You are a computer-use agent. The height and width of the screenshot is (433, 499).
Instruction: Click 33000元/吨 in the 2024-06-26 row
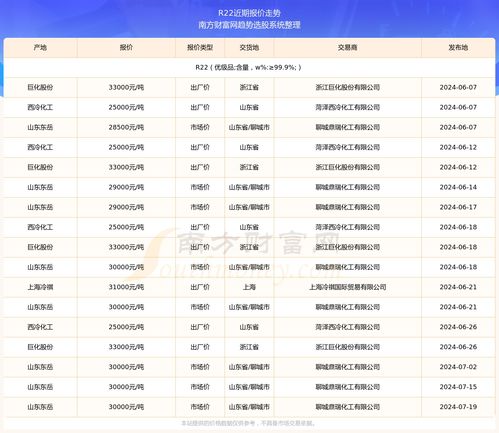click(x=126, y=347)
